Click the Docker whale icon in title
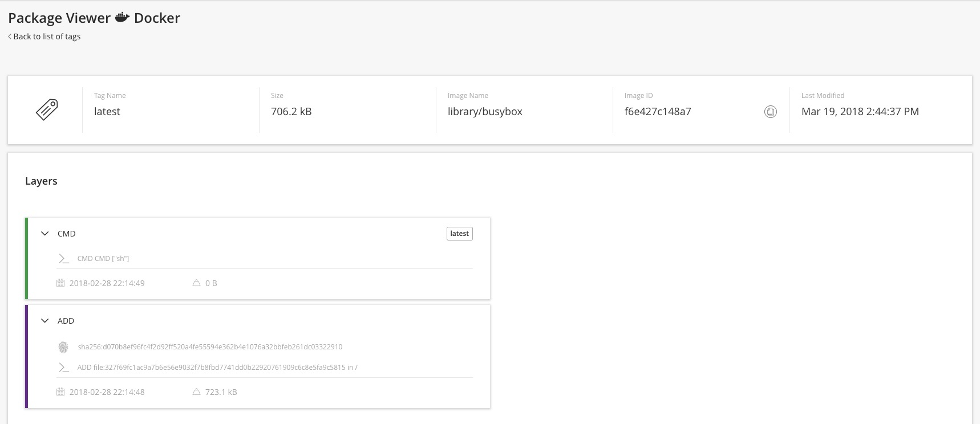The image size is (980, 424). pyautogui.click(x=122, y=18)
